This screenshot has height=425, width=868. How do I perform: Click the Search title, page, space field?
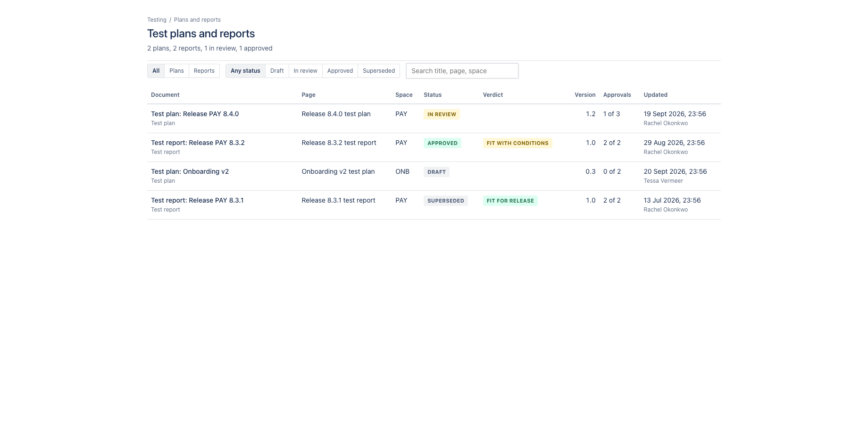pyautogui.click(x=462, y=71)
